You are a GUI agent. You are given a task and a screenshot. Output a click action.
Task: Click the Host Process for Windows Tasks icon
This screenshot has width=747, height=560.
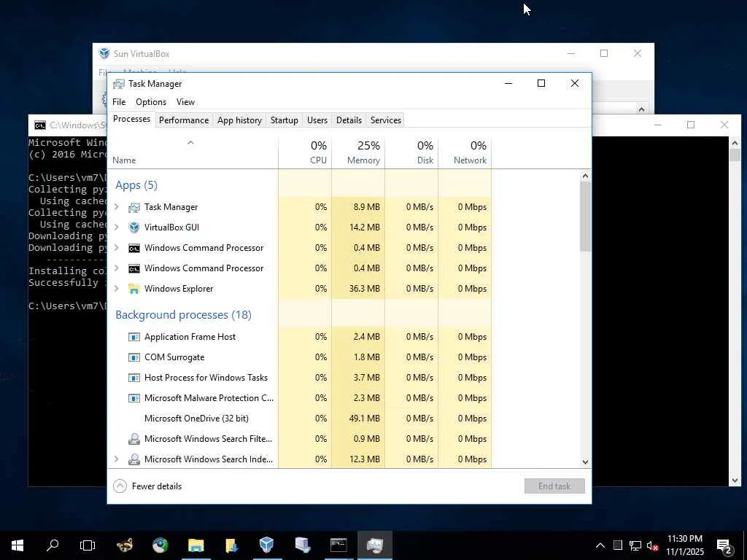[134, 378]
